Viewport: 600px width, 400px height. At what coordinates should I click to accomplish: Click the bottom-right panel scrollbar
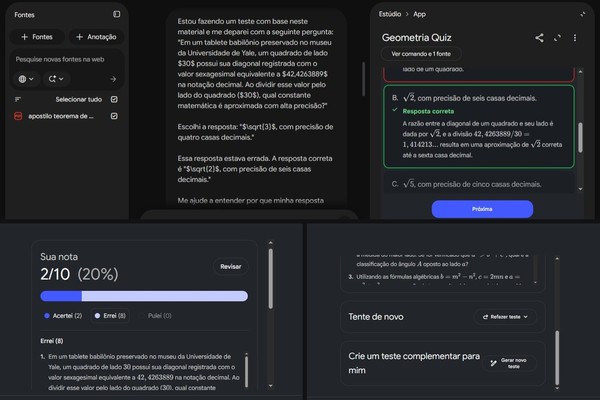tap(557, 358)
